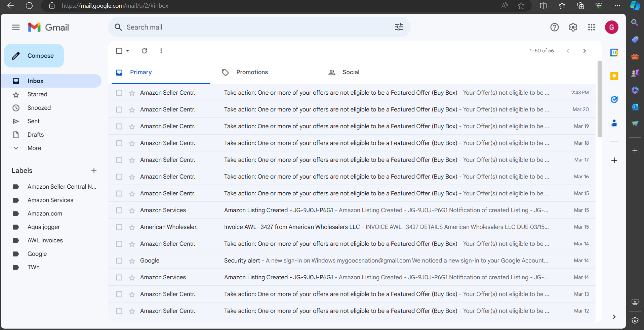Tick the select-all emails checkbox
Screen dimensions: 644x330
tap(119, 51)
